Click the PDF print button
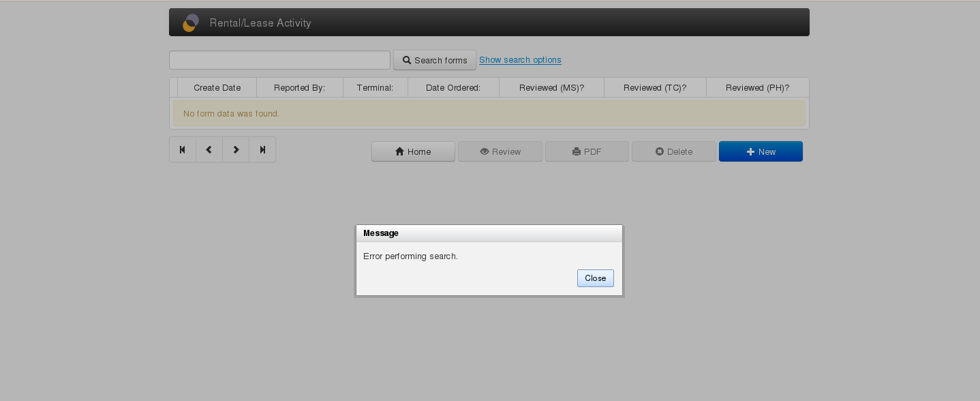Viewport: 980px width, 401px height. coord(587,151)
